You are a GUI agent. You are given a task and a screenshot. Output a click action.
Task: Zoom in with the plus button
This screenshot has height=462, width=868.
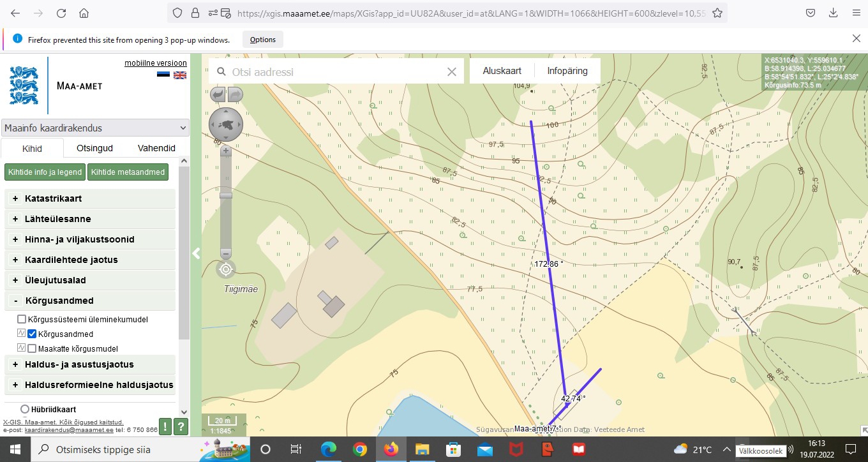[226, 151]
